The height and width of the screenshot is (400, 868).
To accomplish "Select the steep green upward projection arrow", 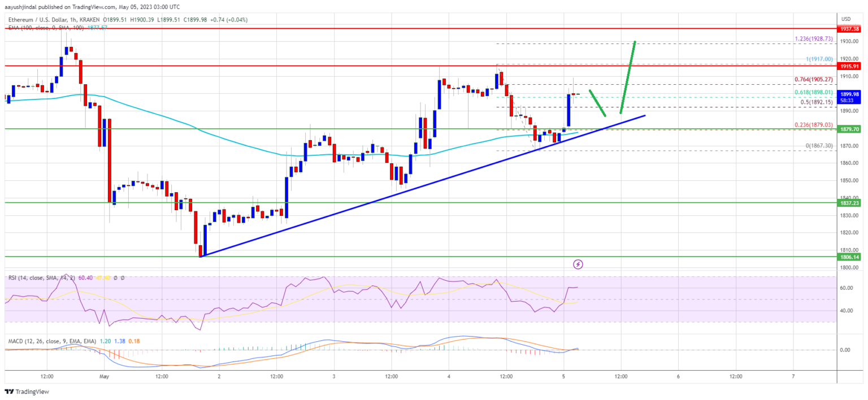I will pyautogui.click(x=628, y=77).
